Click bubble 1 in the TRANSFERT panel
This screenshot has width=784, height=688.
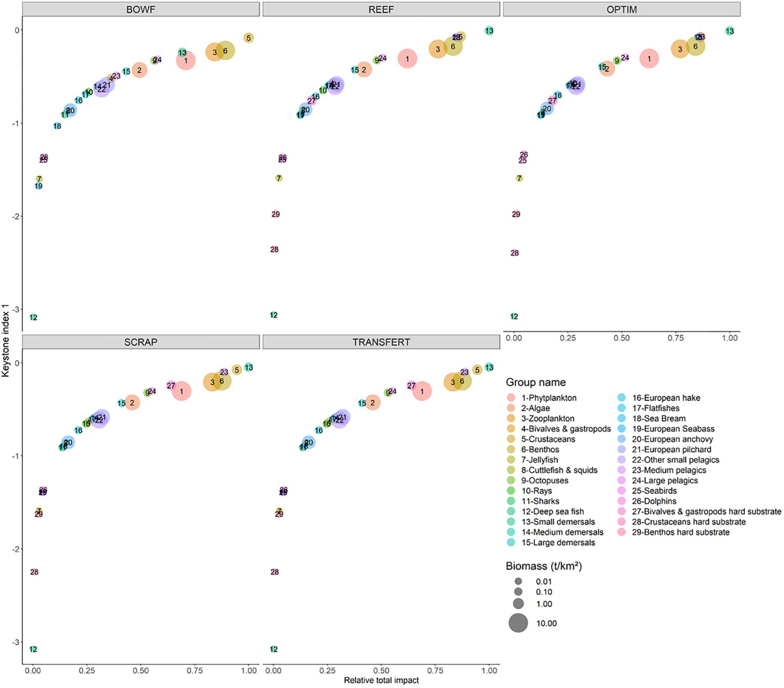[x=422, y=391]
